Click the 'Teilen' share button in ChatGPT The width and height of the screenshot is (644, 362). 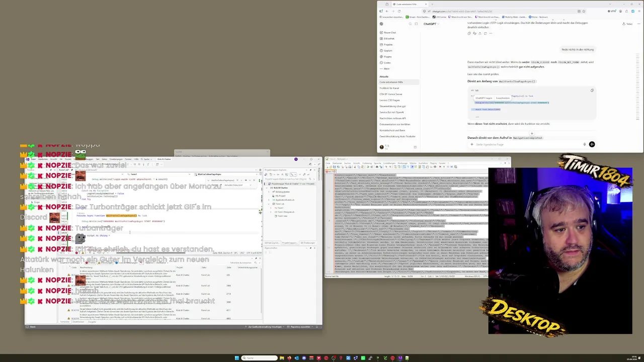pos(628,24)
